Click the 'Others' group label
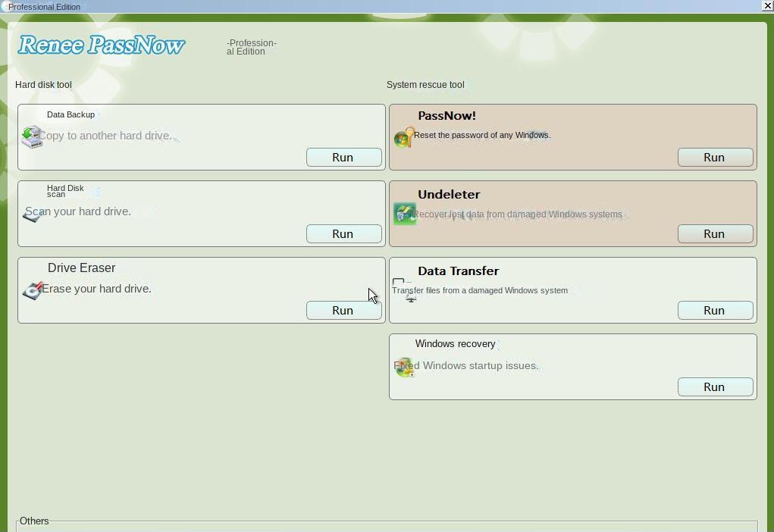This screenshot has width=774, height=532. click(34, 521)
